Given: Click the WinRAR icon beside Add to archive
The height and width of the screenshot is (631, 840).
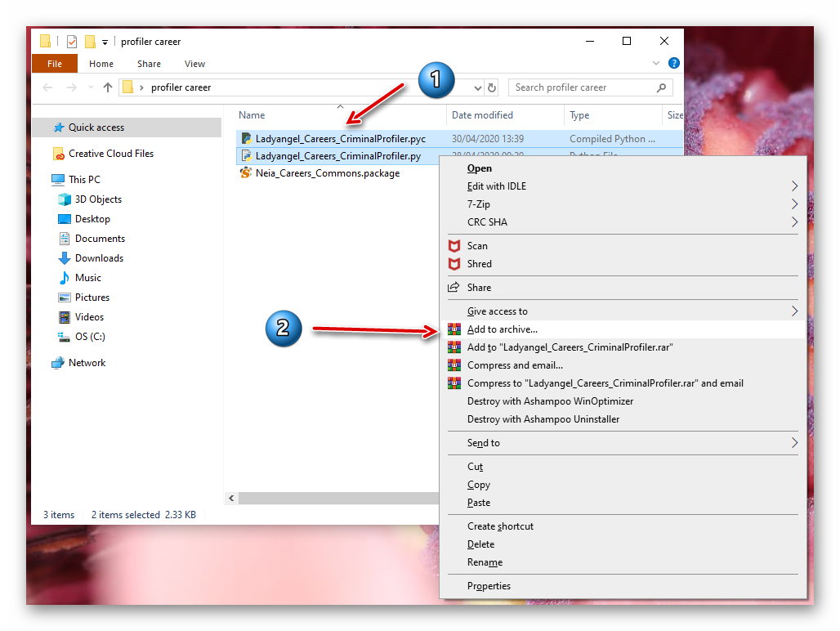Looking at the screenshot, I should click(x=454, y=329).
